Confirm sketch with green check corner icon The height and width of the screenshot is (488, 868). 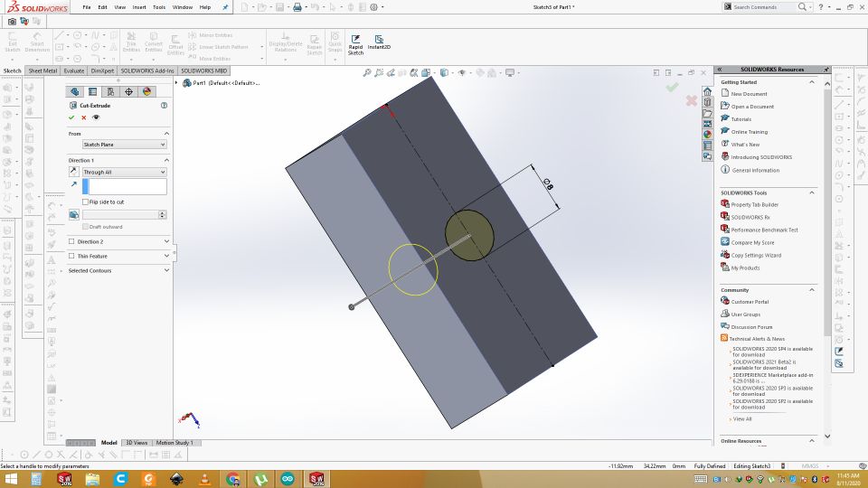click(672, 88)
